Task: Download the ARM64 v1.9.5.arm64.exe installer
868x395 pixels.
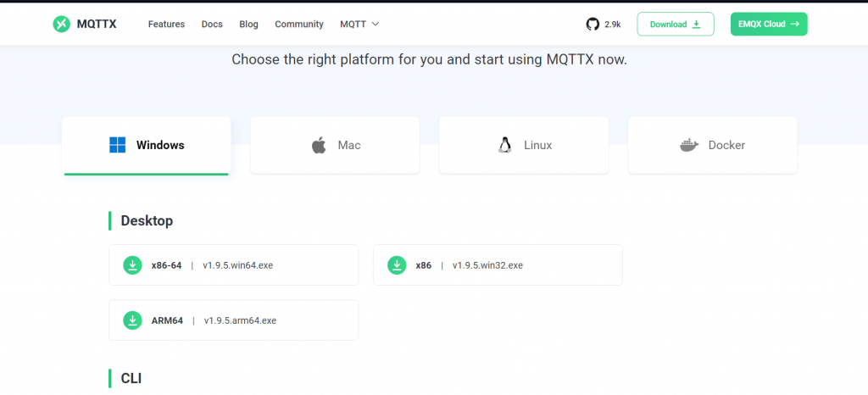Action: [x=234, y=320]
